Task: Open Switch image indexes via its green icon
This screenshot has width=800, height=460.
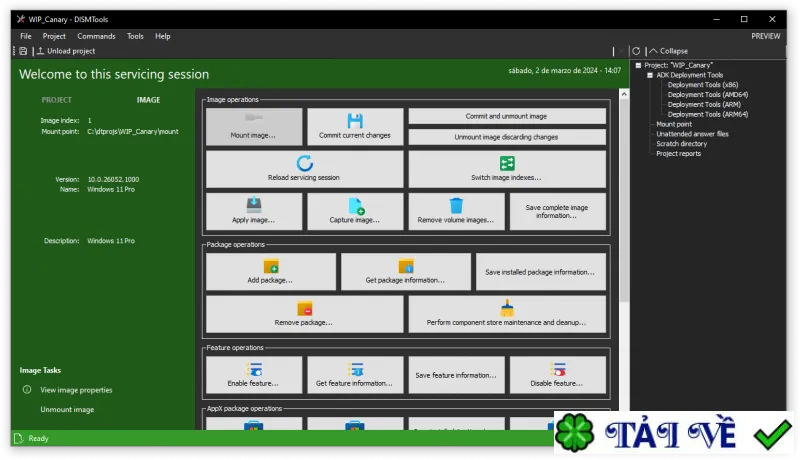Action: tap(507, 163)
